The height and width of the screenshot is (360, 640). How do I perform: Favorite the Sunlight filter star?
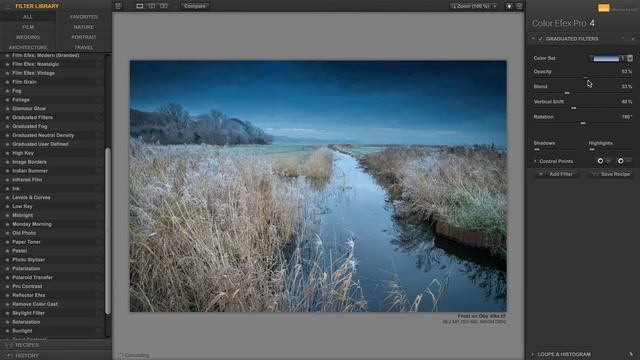pos(7,331)
